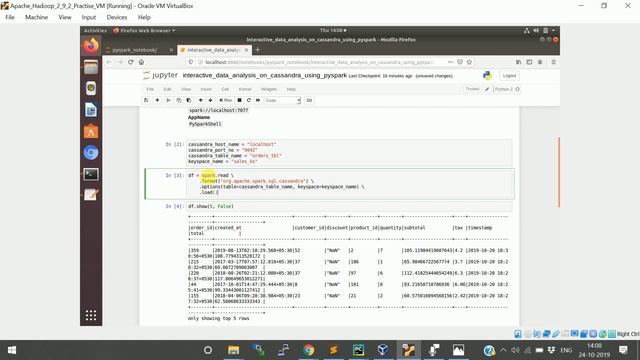Open the Jupyter Kernel menu
The height and width of the screenshot is (360, 640).
pyautogui.click(x=245, y=89)
